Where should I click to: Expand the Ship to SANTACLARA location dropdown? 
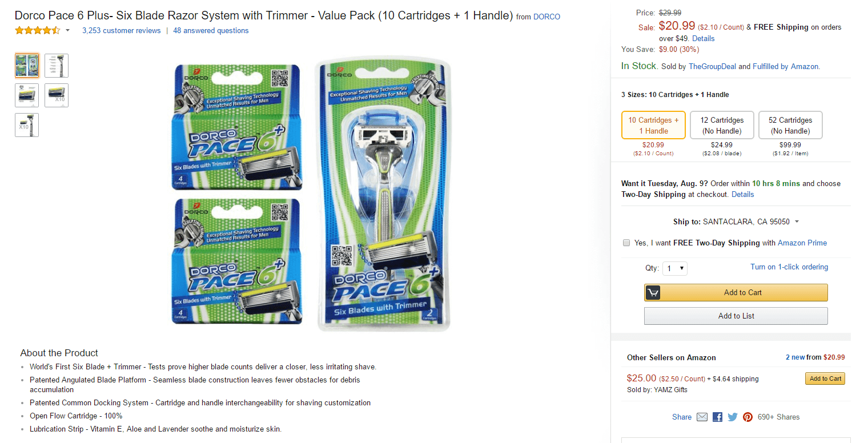point(797,222)
